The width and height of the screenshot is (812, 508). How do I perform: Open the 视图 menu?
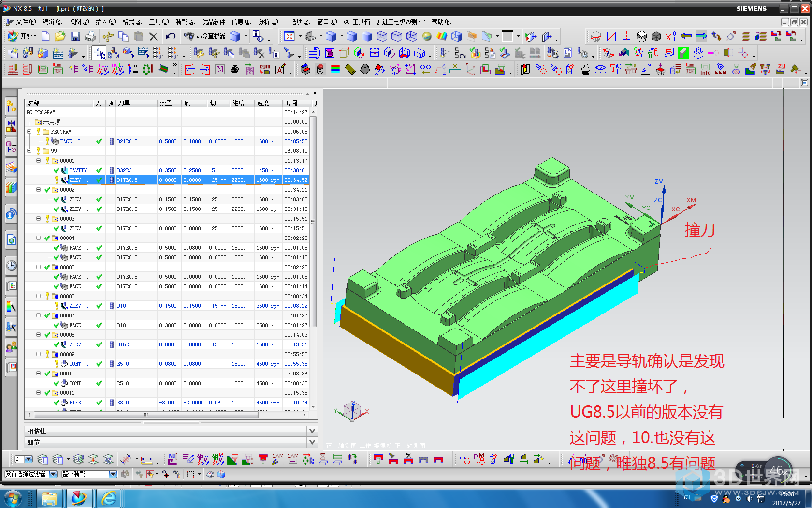(79, 22)
